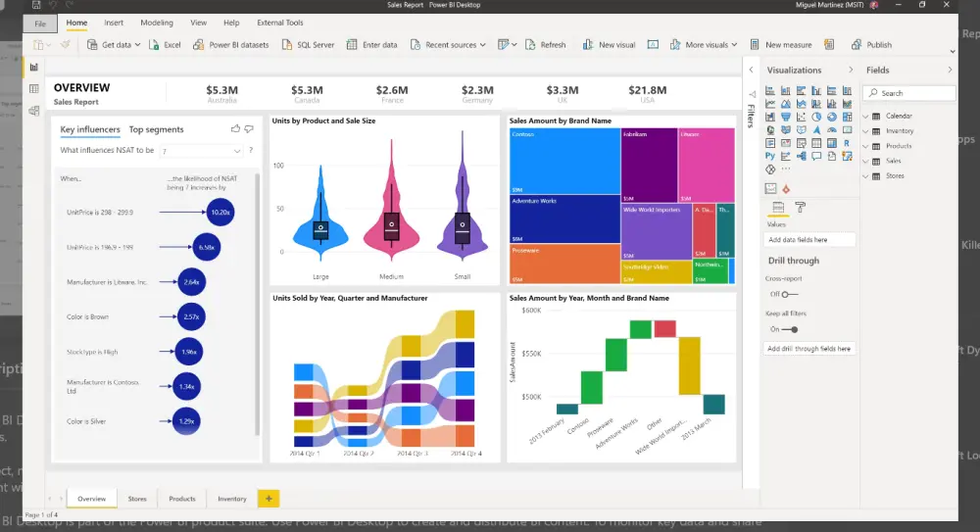The width and height of the screenshot is (980, 532).
Task: Open the Fields well tab icon
Action: [778, 207]
